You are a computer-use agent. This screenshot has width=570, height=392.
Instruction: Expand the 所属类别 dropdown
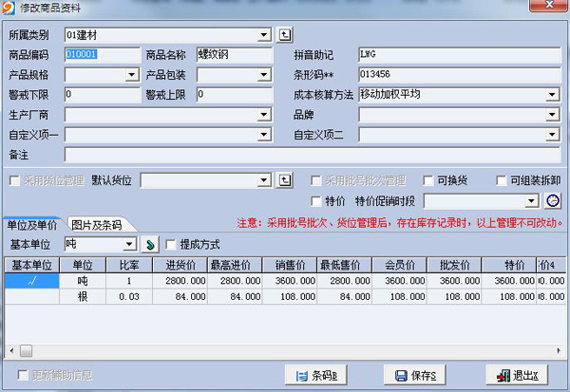[x=264, y=35]
